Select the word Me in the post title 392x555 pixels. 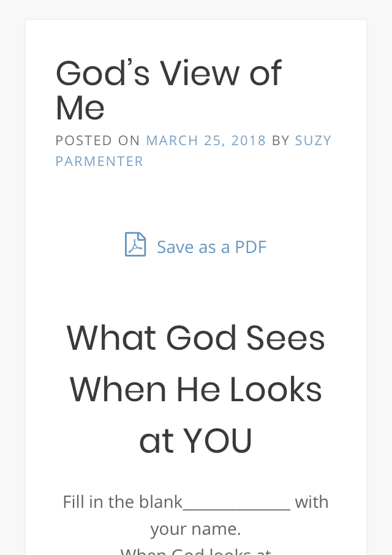click(80, 108)
